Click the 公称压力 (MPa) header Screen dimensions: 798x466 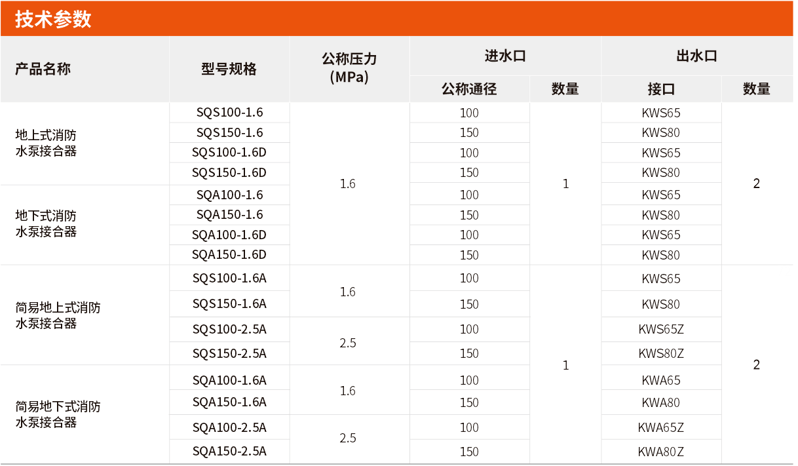[349, 68]
